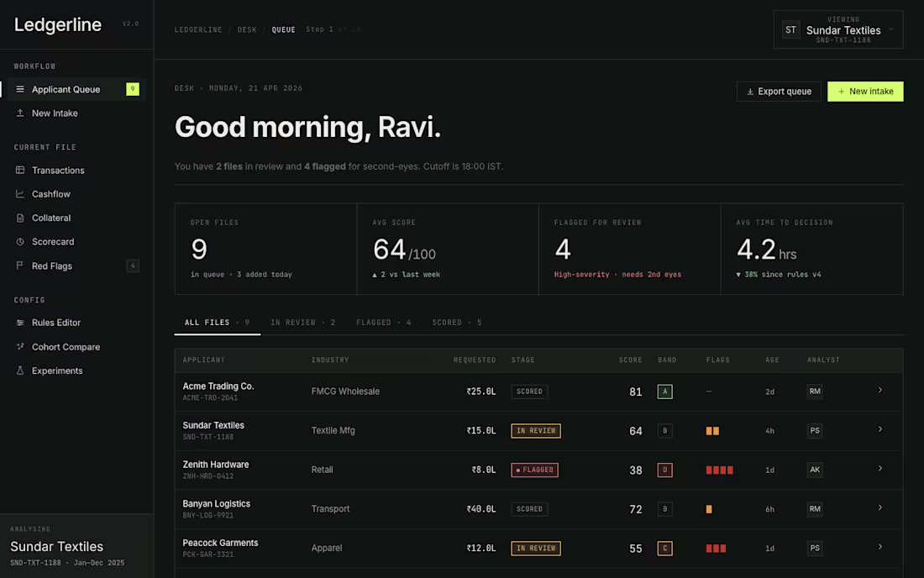Click the Banyan Logistics single orange flag bar

tap(709, 509)
